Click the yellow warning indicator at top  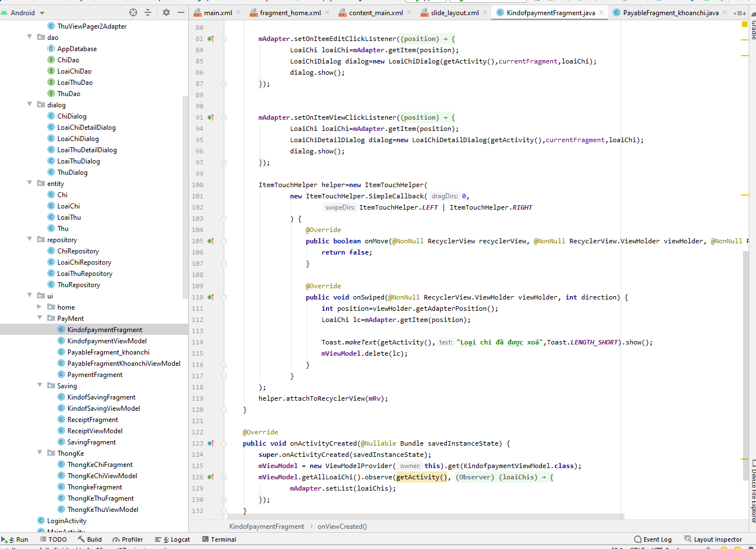(745, 24)
